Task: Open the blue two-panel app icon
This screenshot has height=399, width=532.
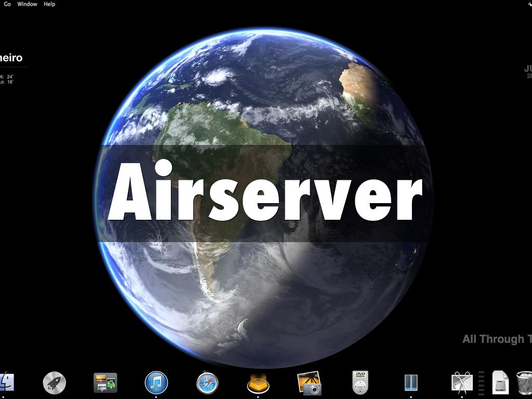Action: pos(411,383)
